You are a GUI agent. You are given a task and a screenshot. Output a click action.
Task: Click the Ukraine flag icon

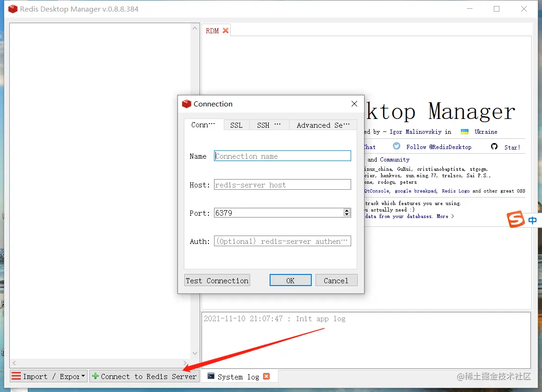(465, 131)
